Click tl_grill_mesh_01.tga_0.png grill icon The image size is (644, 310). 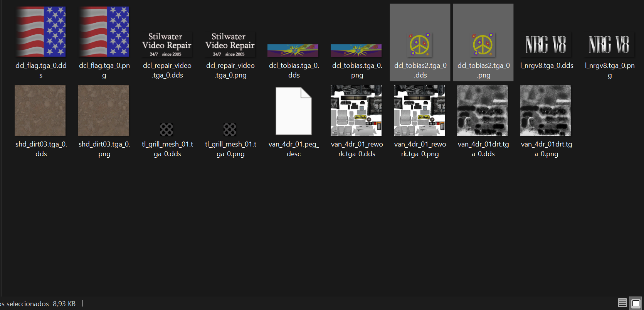point(230,130)
